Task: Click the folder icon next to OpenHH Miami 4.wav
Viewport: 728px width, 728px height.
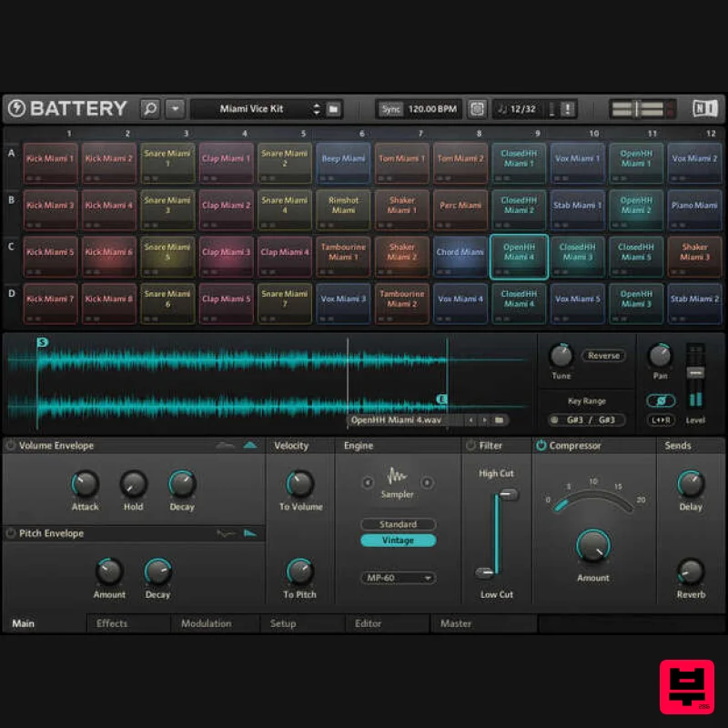Action: pyautogui.click(x=498, y=420)
